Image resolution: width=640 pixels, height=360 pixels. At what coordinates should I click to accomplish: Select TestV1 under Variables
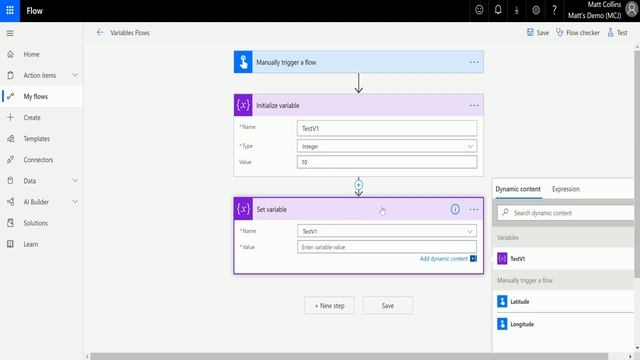tap(564, 258)
